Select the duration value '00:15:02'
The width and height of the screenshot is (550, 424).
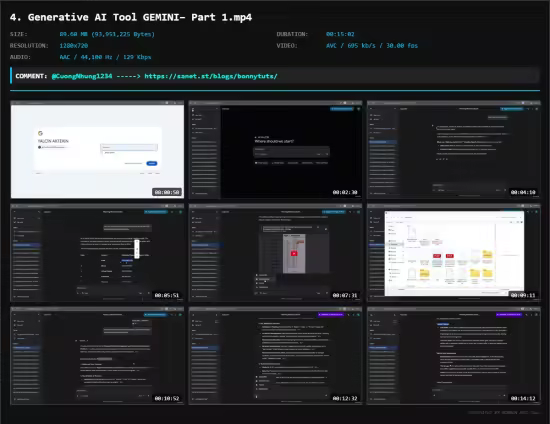[x=340, y=34]
